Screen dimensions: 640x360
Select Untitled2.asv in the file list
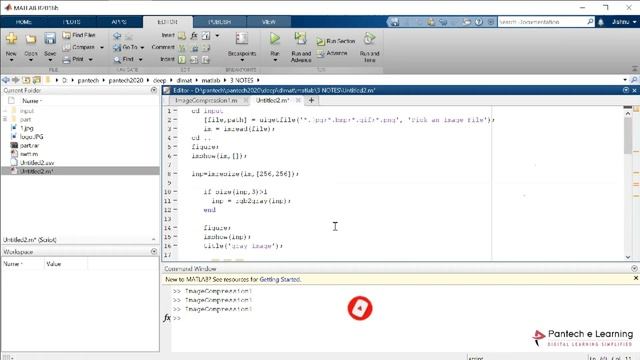[37, 162]
